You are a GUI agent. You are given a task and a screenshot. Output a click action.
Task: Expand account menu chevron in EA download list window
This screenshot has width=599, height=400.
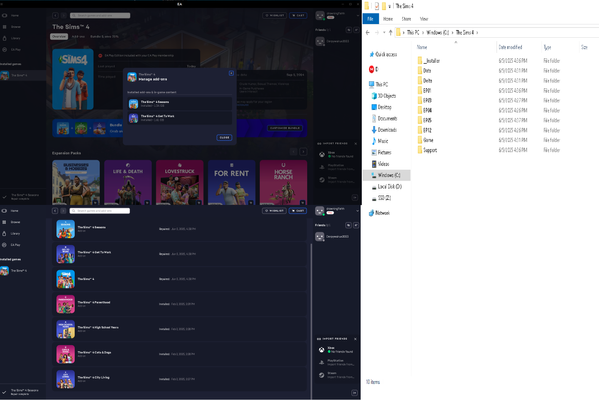coord(358,211)
